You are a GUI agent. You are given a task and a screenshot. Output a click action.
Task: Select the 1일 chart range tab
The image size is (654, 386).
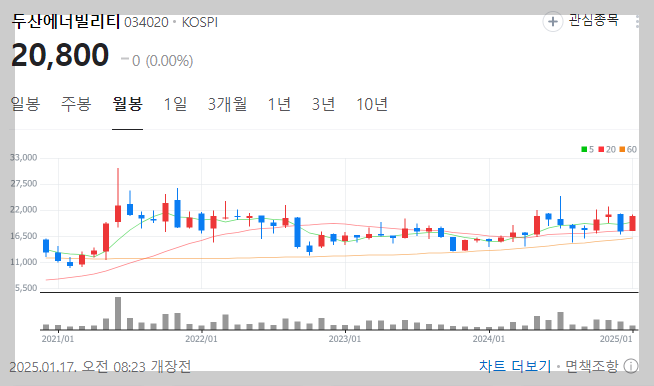click(175, 104)
